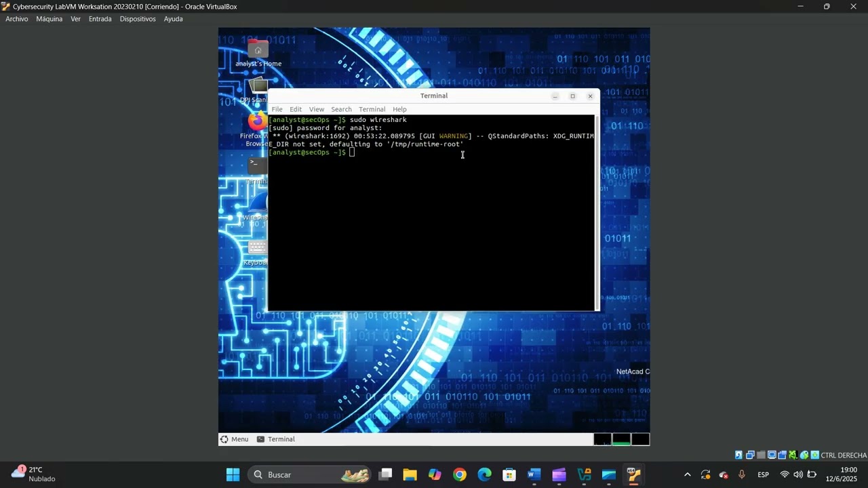The width and height of the screenshot is (868, 488).
Task: Open the analyst's Home desktop folder
Action: coord(258,53)
